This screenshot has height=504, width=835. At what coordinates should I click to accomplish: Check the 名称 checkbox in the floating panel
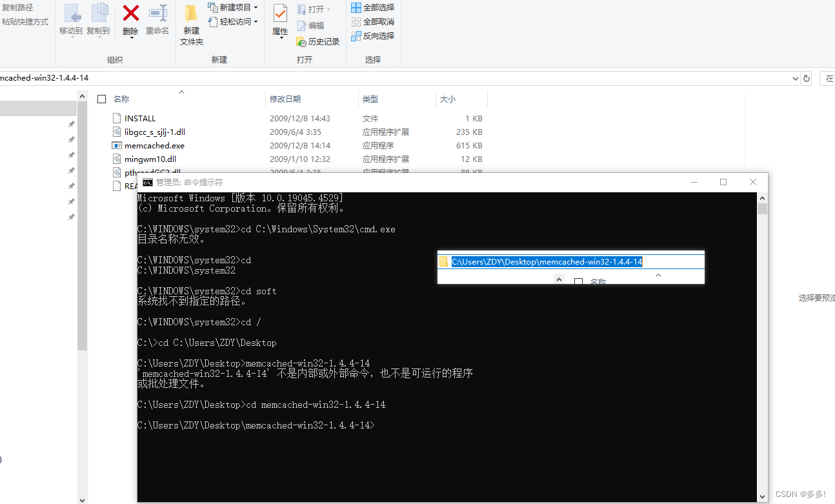click(579, 282)
